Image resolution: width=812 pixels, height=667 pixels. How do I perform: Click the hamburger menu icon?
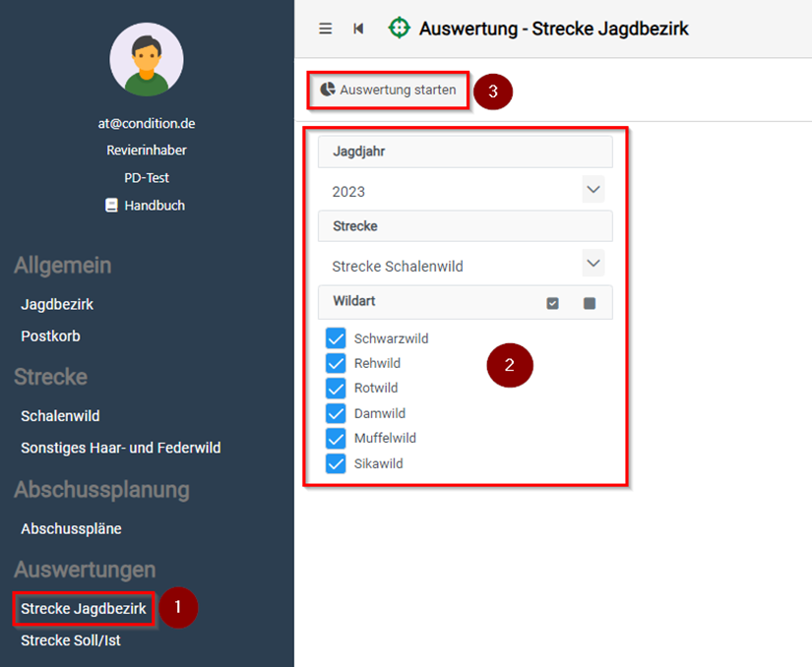pos(326,29)
